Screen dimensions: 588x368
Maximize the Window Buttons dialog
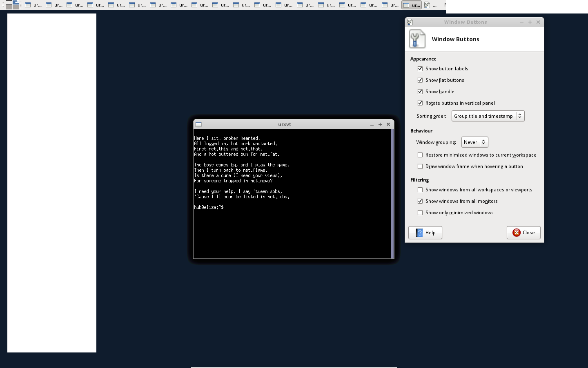point(530,22)
